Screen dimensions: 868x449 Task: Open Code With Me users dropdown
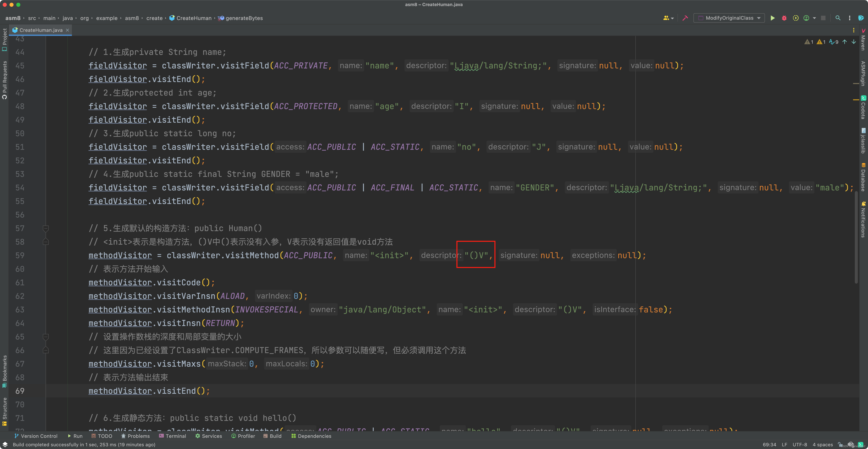[668, 18]
